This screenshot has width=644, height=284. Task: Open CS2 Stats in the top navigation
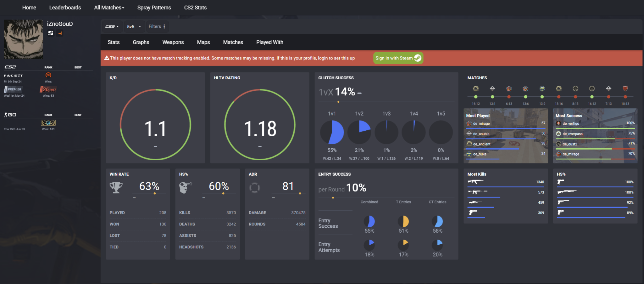point(195,8)
